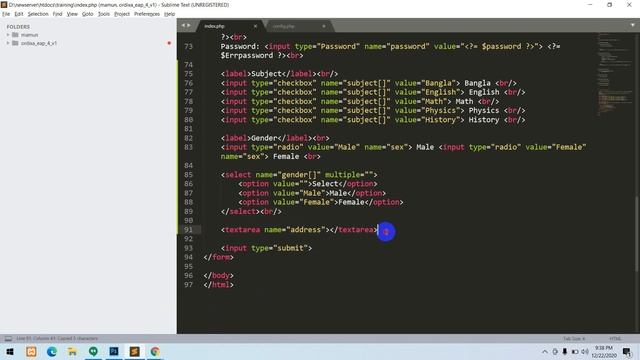640x360 pixels.
Task: Minimize the Sublime Text window
Action: (590, 4)
